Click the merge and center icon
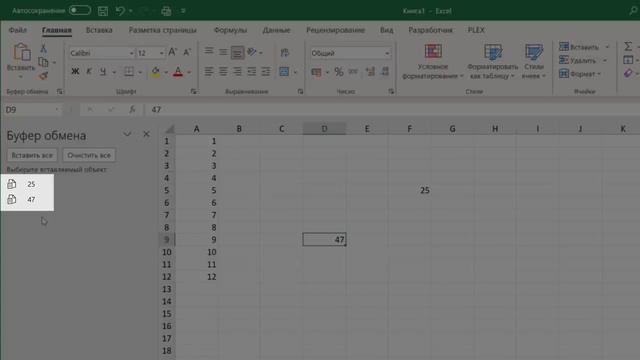The image size is (640, 360). click(x=284, y=72)
